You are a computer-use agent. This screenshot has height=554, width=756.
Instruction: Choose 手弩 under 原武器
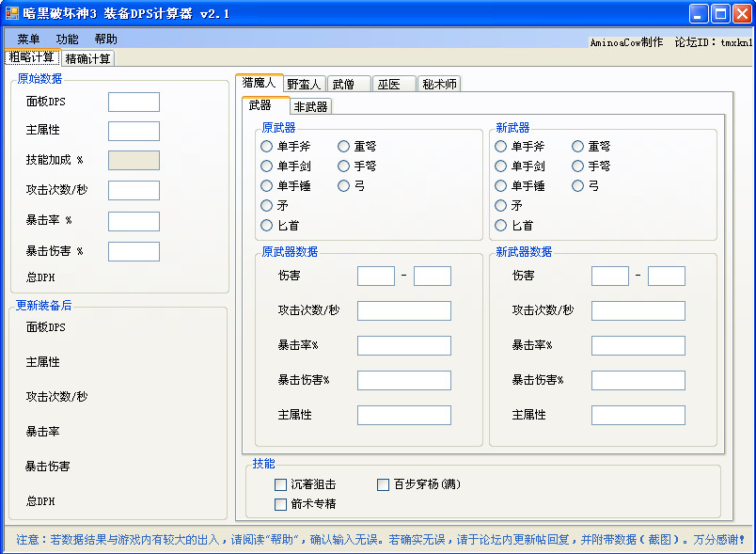click(x=356, y=166)
